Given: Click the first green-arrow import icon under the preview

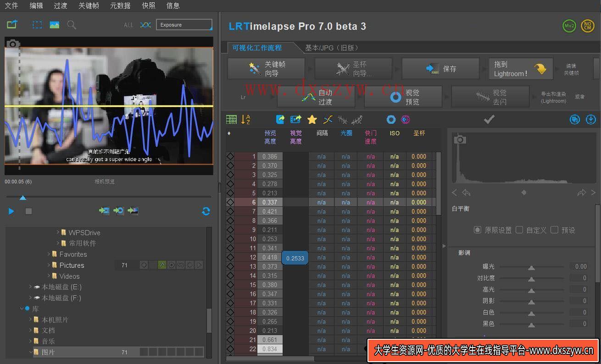Looking at the screenshot, I should 104,211.
